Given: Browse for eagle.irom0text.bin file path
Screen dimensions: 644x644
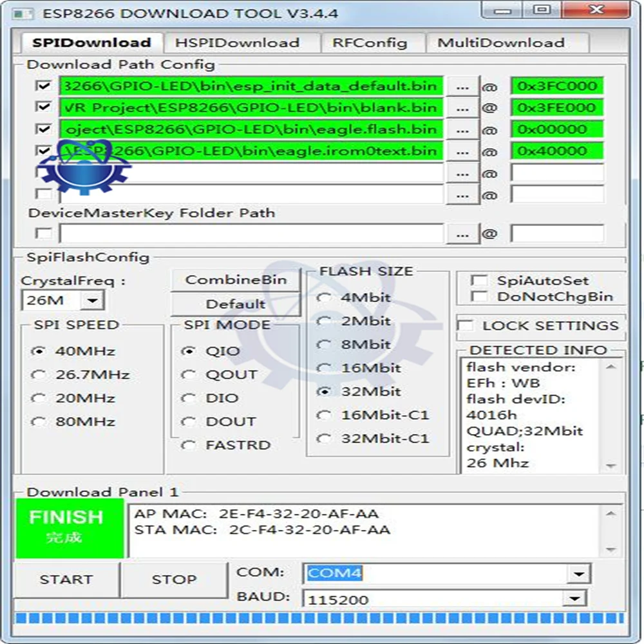Looking at the screenshot, I should [x=462, y=151].
